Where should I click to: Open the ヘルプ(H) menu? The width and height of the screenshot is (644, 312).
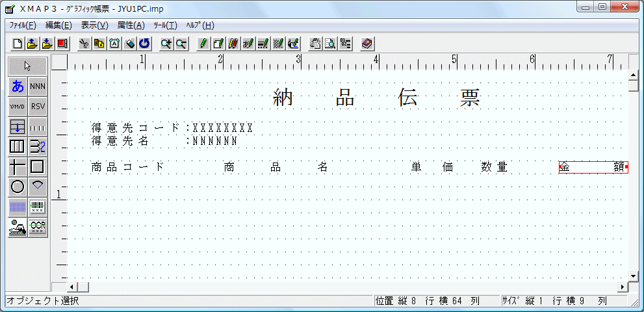pyautogui.click(x=200, y=25)
